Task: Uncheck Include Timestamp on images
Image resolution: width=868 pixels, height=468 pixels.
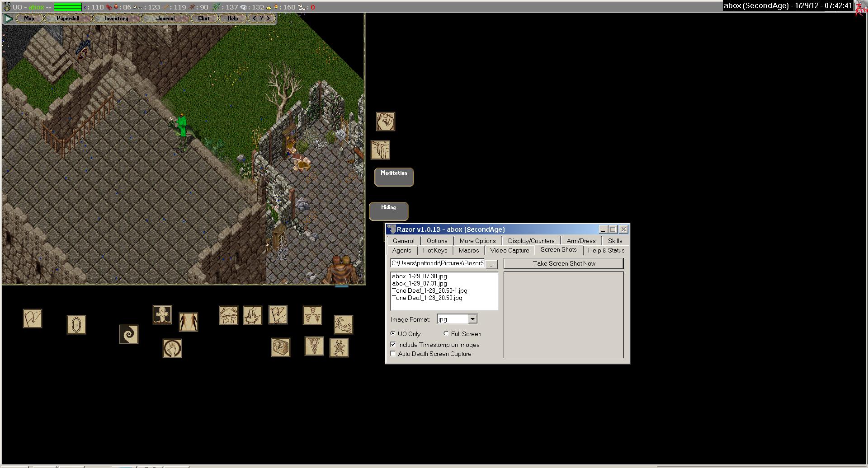Action: coord(393,345)
